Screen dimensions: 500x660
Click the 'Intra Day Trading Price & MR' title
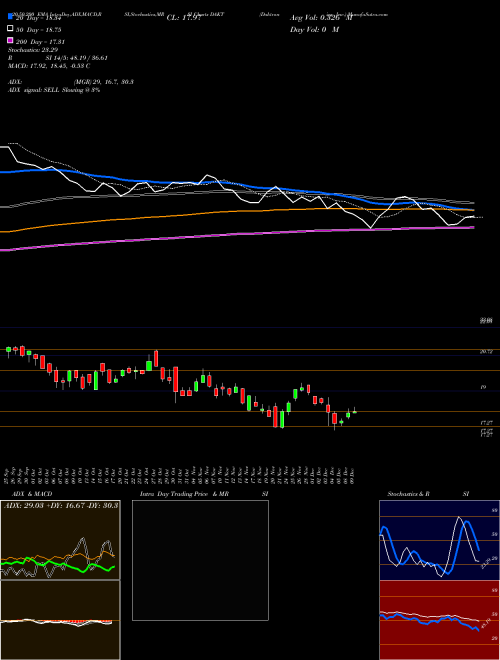click(x=184, y=494)
